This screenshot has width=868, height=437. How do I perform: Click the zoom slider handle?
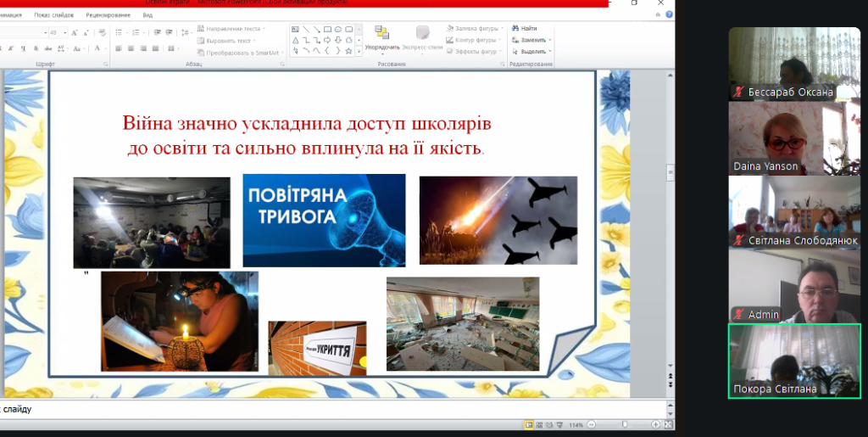(x=625, y=424)
